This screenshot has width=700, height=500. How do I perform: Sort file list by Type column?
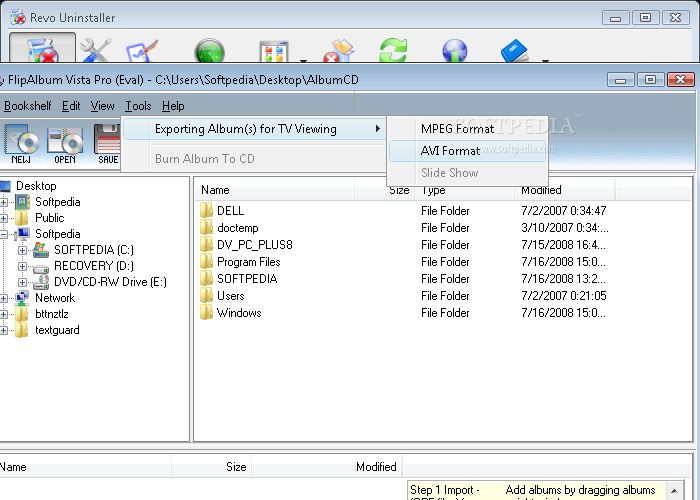tap(464, 190)
